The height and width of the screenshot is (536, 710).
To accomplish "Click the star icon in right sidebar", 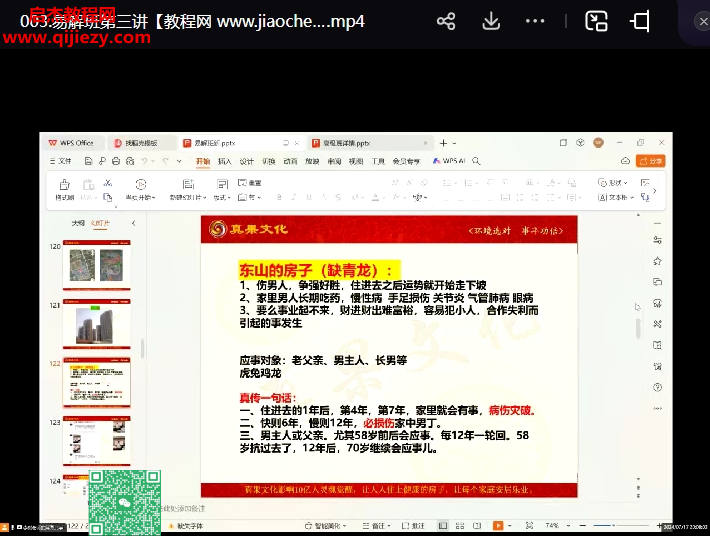I will click(657, 261).
